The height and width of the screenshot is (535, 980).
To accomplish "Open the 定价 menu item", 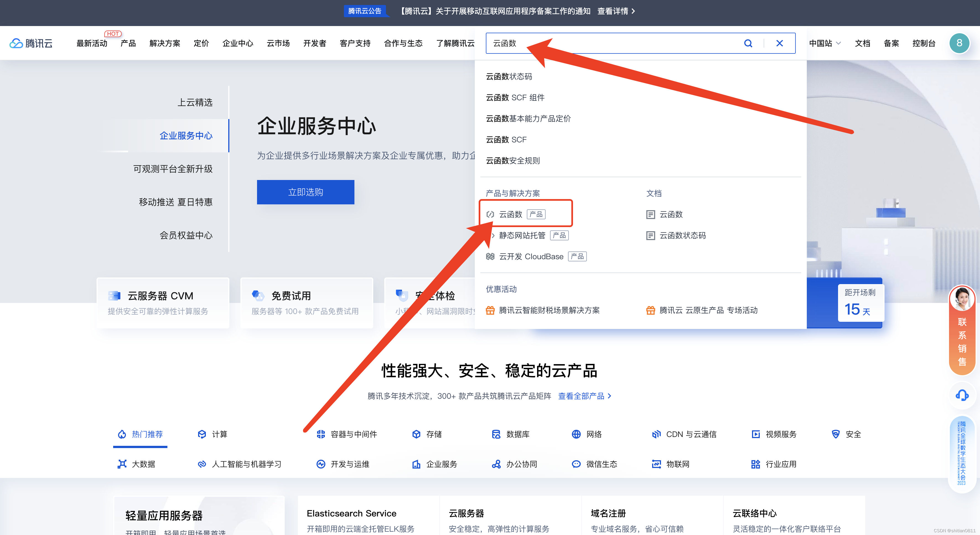I will [x=201, y=43].
